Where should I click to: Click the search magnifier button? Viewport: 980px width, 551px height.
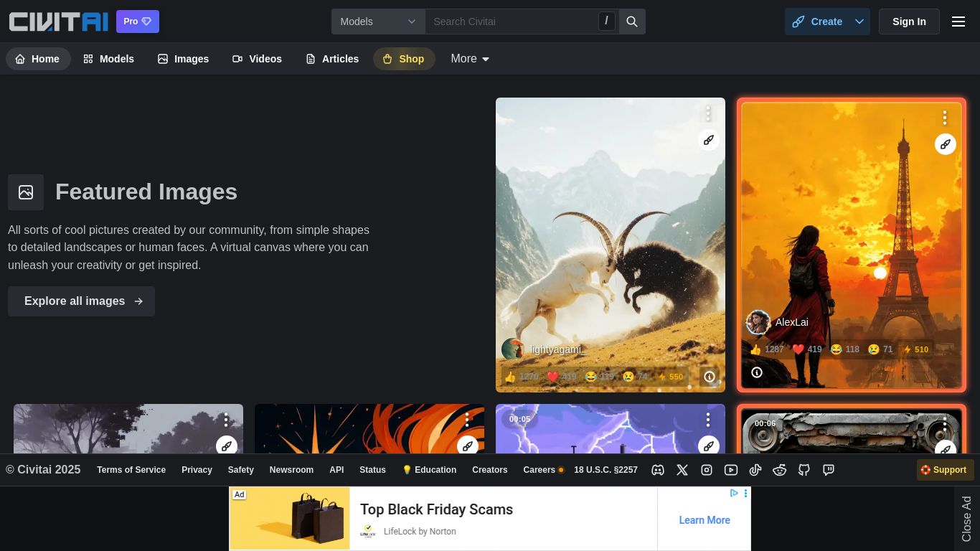click(x=632, y=22)
